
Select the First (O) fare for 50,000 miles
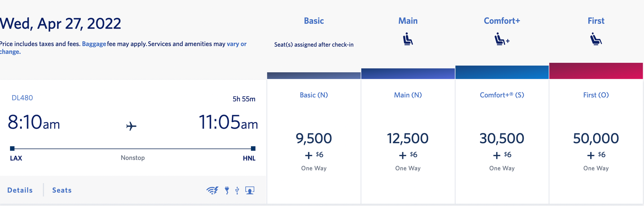pyautogui.click(x=596, y=138)
